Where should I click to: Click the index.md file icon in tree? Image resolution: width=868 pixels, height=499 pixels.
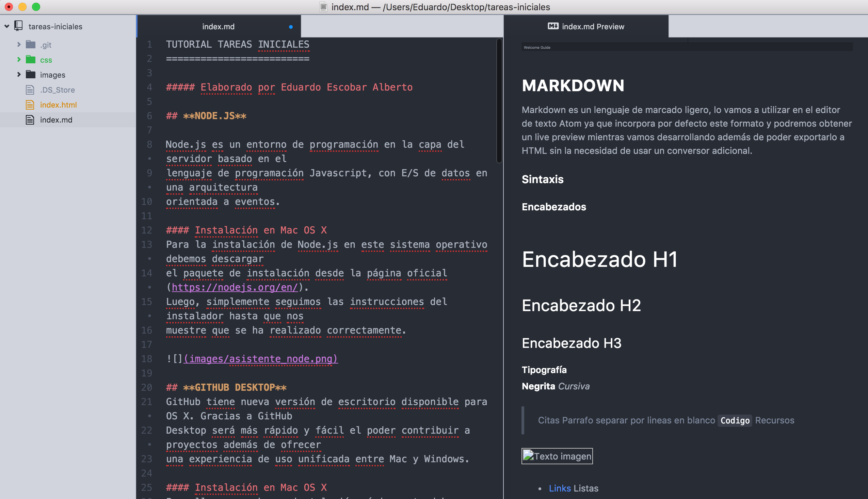pos(30,119)
